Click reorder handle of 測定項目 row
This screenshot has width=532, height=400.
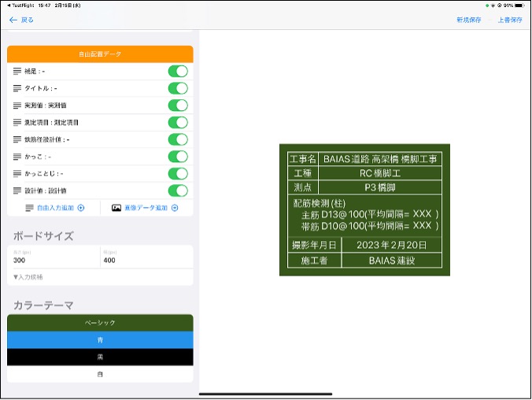[x=17, y=122]
